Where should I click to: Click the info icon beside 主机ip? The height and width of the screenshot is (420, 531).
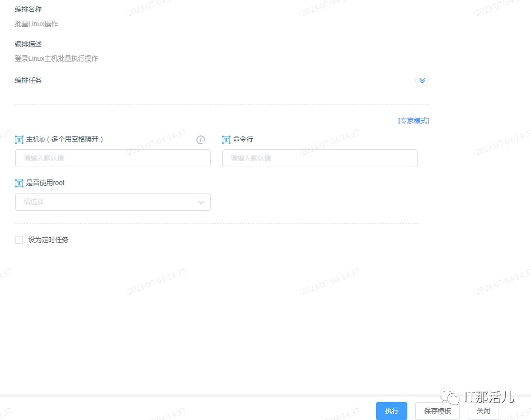[x=200, y=139]
